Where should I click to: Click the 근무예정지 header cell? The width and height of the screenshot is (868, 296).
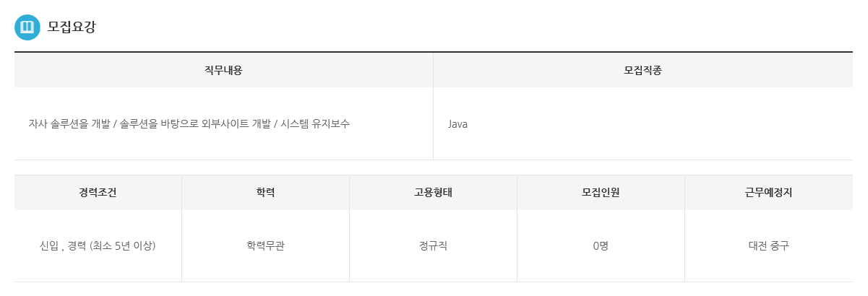(769, 193)
